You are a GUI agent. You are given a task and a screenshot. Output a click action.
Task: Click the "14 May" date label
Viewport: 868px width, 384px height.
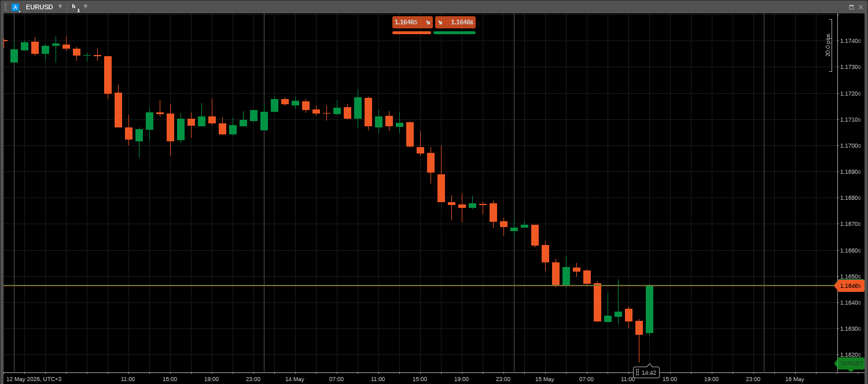pyautogui.click(x=295, y=379)
